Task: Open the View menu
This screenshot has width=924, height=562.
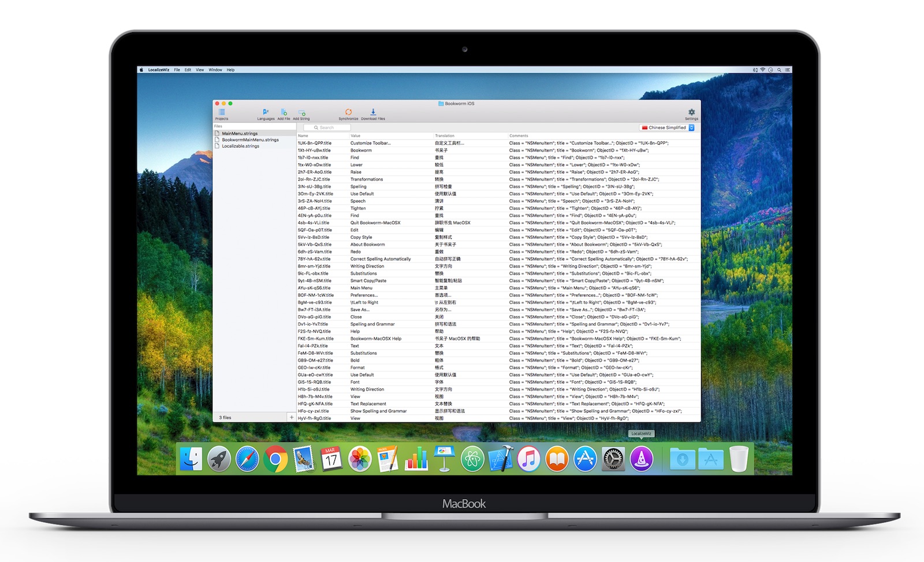Action: point(200,70)
